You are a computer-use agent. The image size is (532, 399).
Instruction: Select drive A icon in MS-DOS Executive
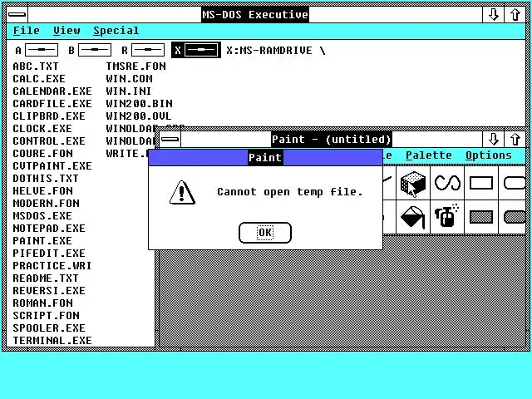pos(37,50)
